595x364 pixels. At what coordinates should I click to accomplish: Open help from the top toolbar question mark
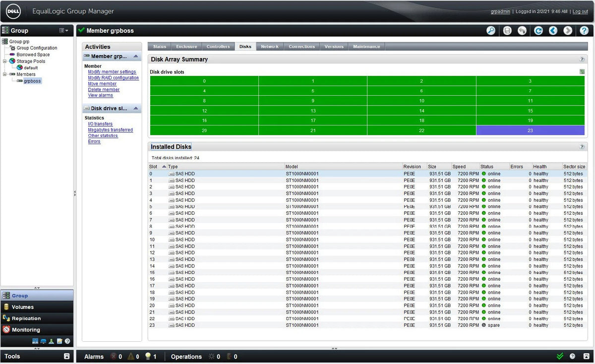coord(585,31)
